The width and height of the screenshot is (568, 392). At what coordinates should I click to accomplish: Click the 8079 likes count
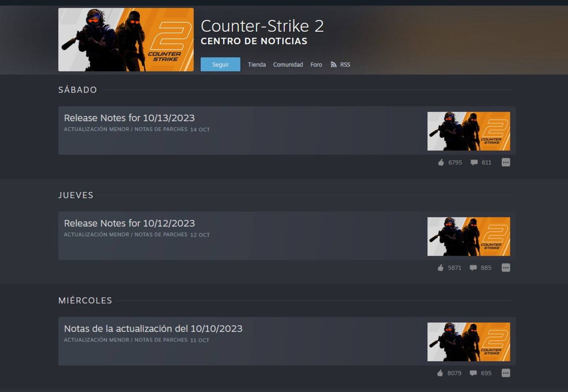(454, 373)
